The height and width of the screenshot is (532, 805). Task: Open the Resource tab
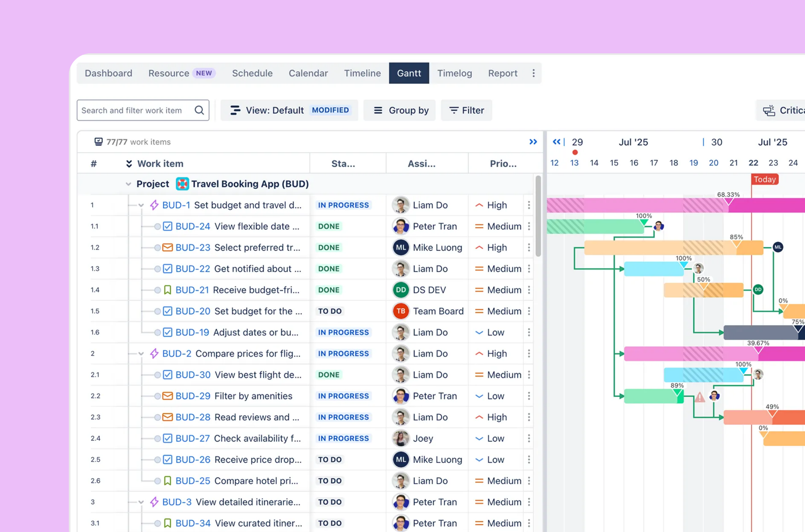169,73
